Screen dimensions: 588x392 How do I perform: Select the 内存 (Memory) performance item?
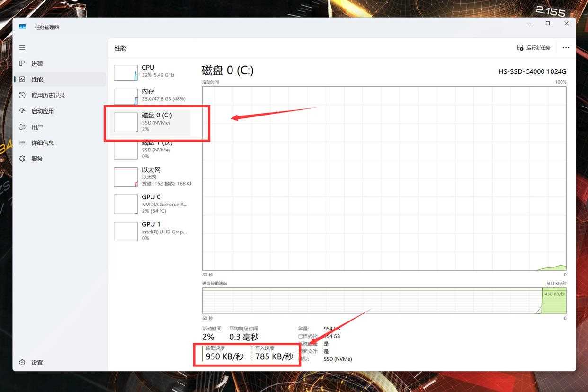[x=151, y=95]
